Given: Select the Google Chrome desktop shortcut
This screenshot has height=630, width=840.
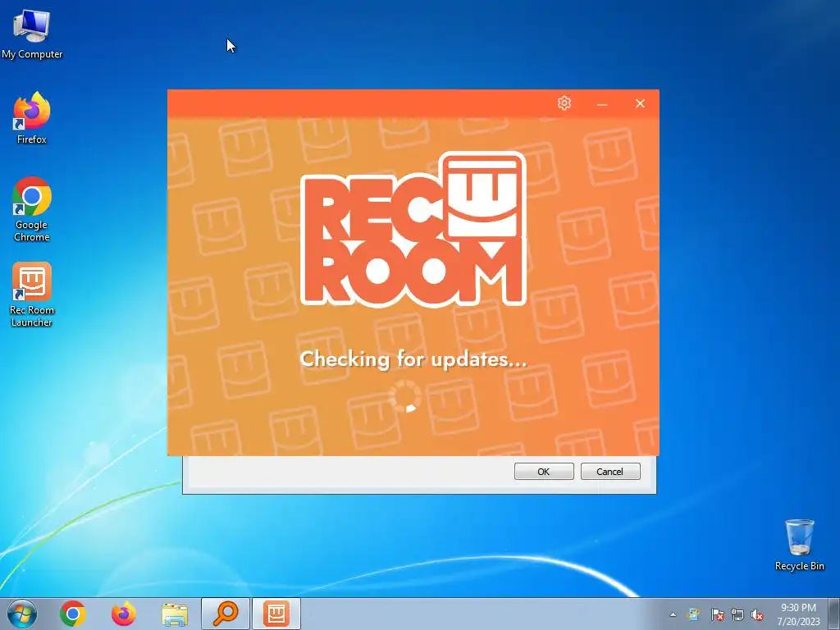Looking at the screenshot, I should click(32, 209).
